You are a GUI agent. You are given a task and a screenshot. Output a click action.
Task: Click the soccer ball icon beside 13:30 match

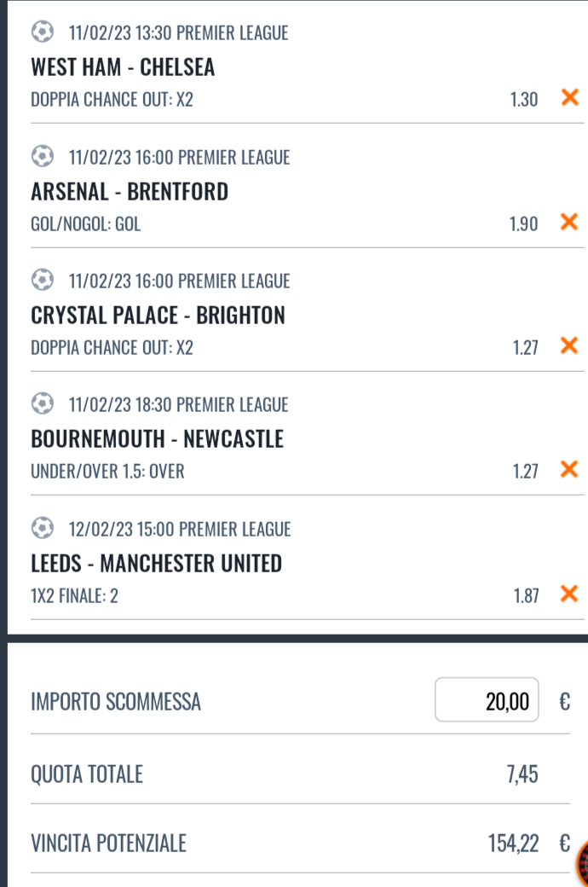[x=41, y=32]
